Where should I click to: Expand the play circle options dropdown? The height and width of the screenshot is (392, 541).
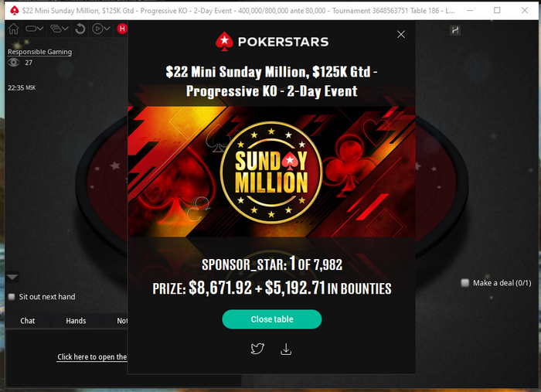(101, 29)
